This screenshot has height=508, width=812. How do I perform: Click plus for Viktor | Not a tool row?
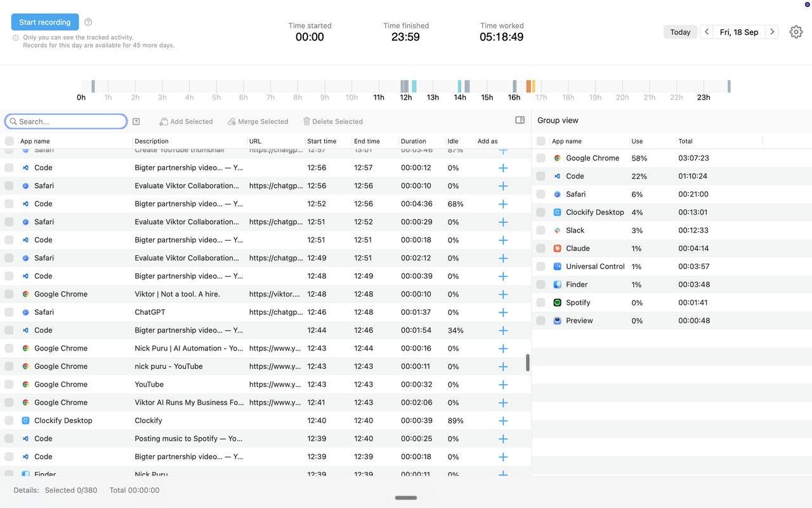(503, 294)
